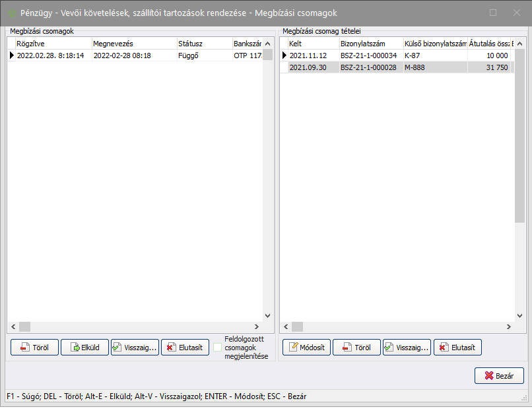Send package with the Elküld button
Viewport: 532px width, 409px height.
pos(84,348)
